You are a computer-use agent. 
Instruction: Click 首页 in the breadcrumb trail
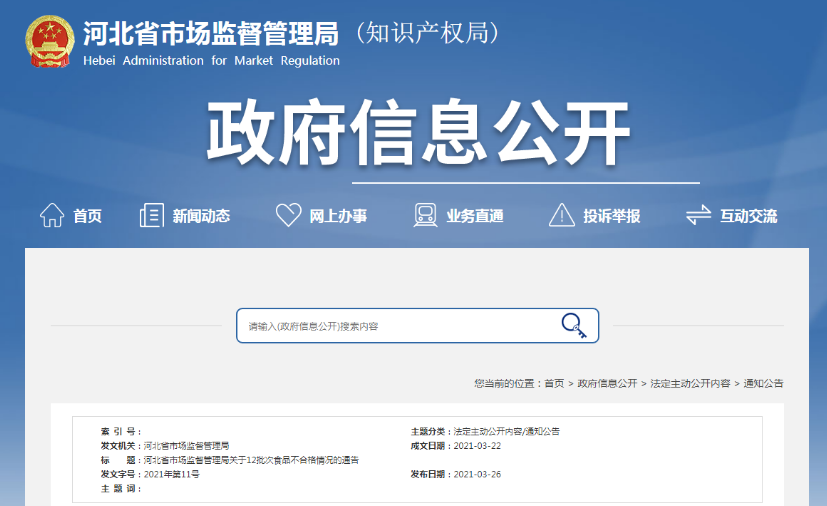[x=554, y=384]
